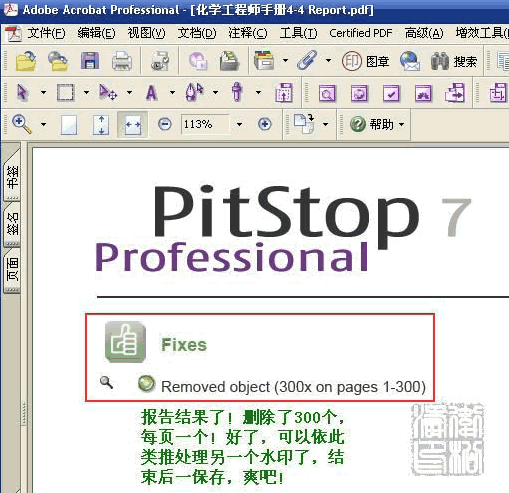Viewport: 509px width, 493px height.
Task: Click the combine files binder icon
Action: tap(264, 61)
